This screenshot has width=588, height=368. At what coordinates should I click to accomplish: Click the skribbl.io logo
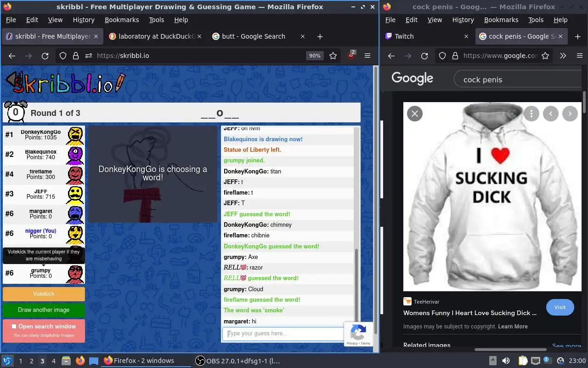pos(65,84)
